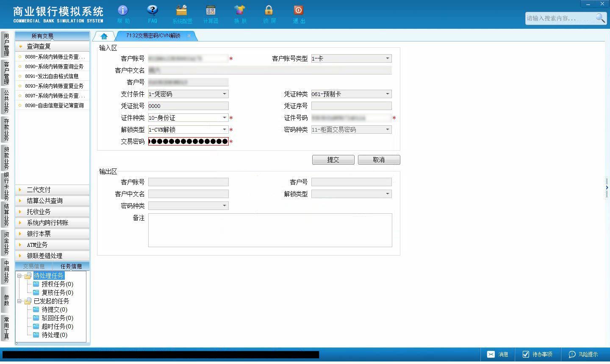Open 8098-自由信息登记簿查询 transaction
Screen dimensions: 610x364
[52, 105]
